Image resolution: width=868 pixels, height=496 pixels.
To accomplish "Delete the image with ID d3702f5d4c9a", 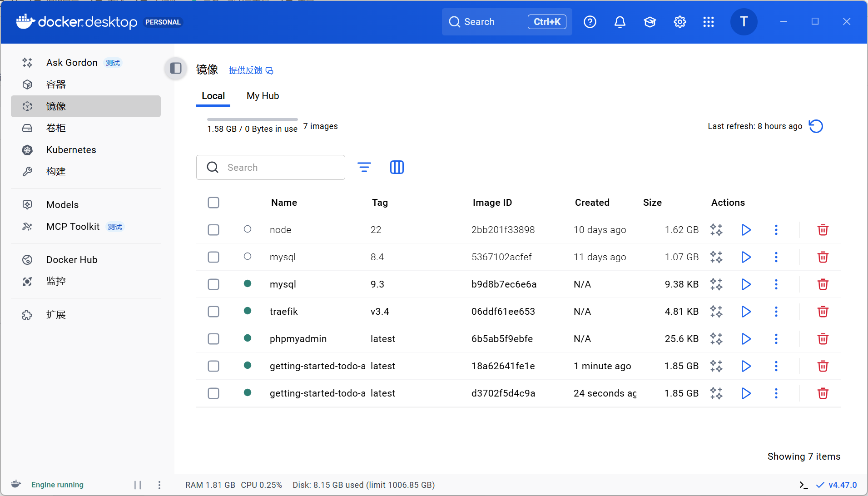I will 823,393.
